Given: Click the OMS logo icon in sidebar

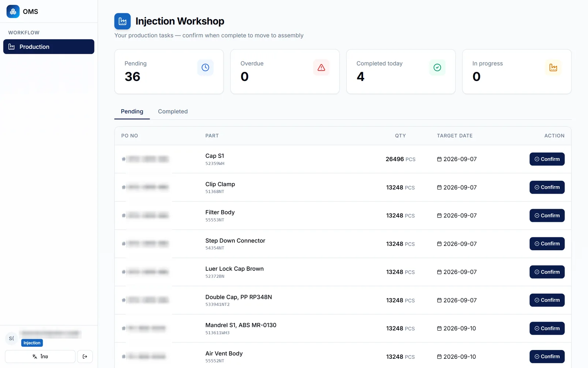Looking at the screenshot, I should (13, 11).
